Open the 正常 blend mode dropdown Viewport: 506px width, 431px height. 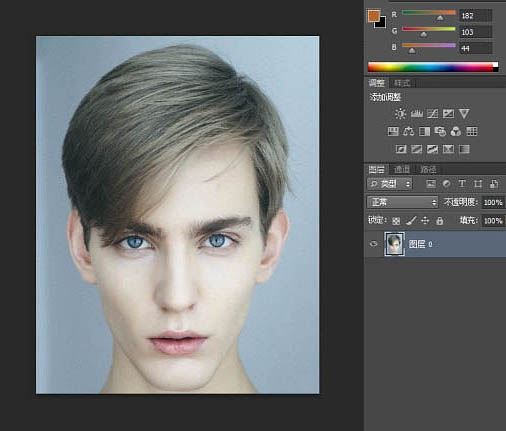[x=402, y=202]
